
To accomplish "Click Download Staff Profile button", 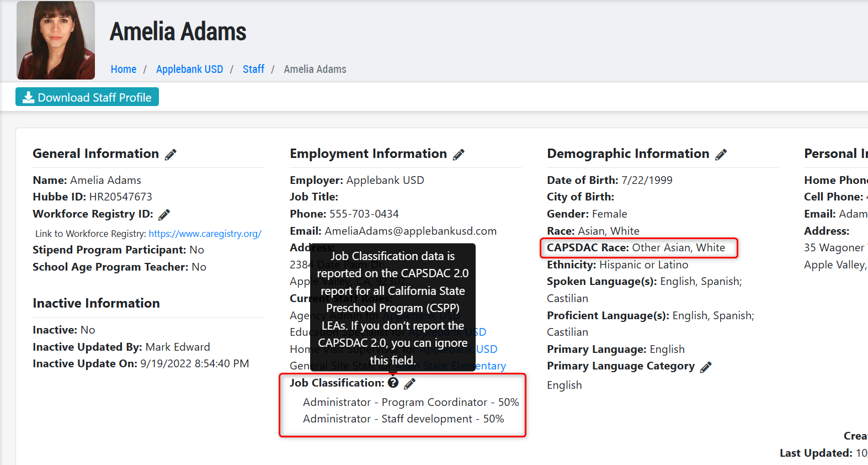I will pyautogui.click(x=87, y=97).
